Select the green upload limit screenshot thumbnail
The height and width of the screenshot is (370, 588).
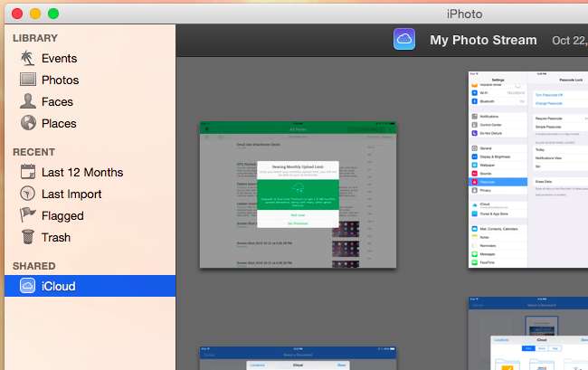tap(299, 194)
